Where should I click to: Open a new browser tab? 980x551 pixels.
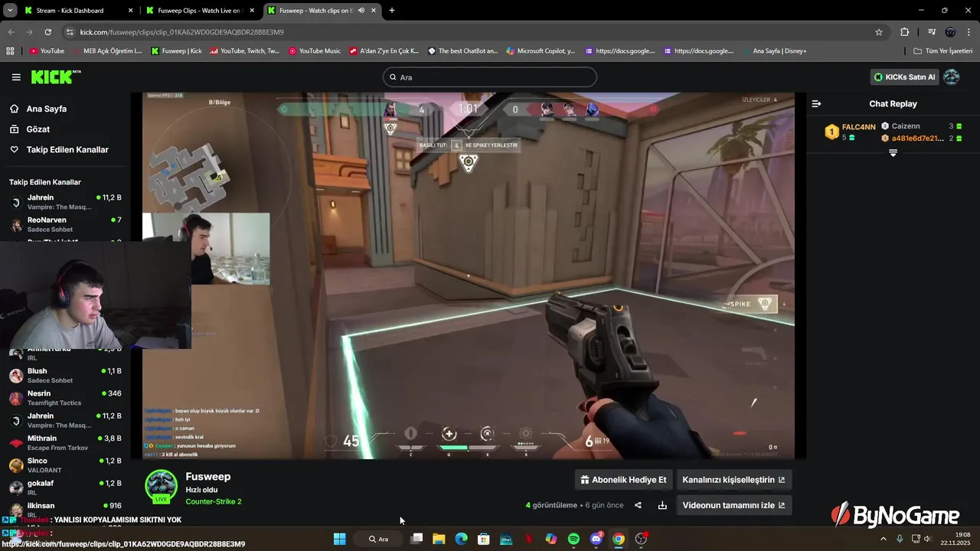pos(392,11)
